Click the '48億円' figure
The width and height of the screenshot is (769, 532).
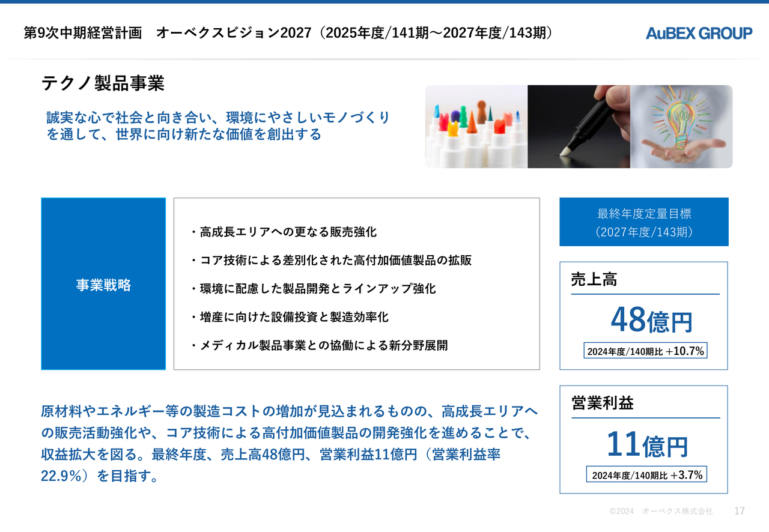pyautogui.click(x=651, y=319)
